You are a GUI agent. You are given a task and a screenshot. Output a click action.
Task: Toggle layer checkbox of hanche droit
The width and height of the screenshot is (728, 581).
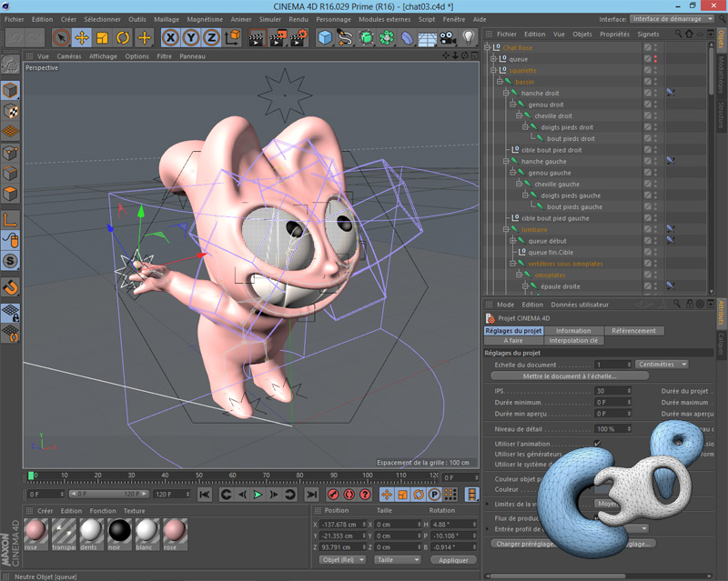click(647, 93)
